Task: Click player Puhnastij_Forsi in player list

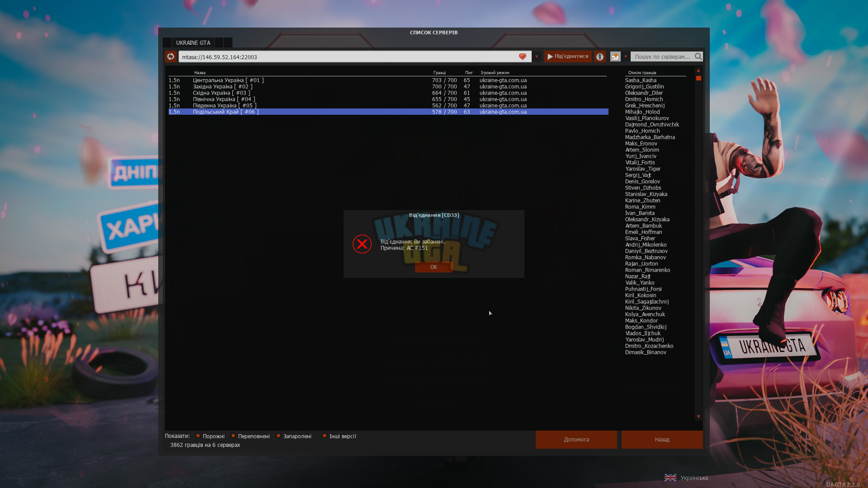Action: 643,289
